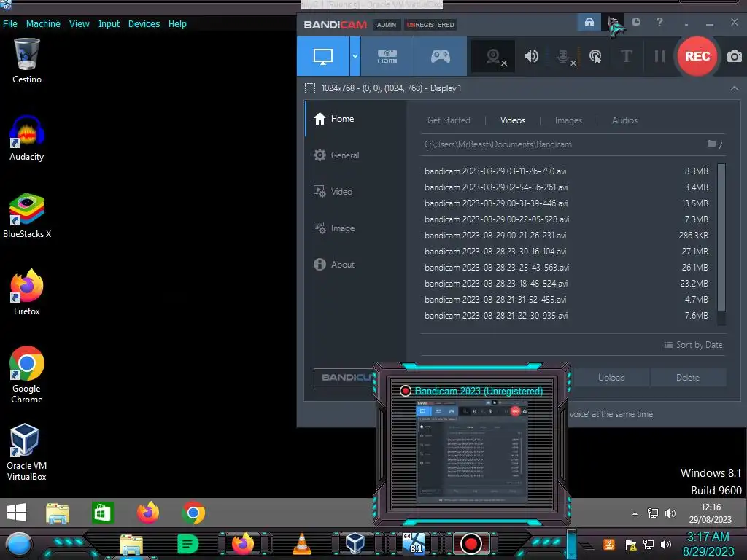The height and width of the screenshot is (560, 747).
Task: Select the Game Recording mode gamepad icon
Action: pyautogui.click(x=440, y=56)
